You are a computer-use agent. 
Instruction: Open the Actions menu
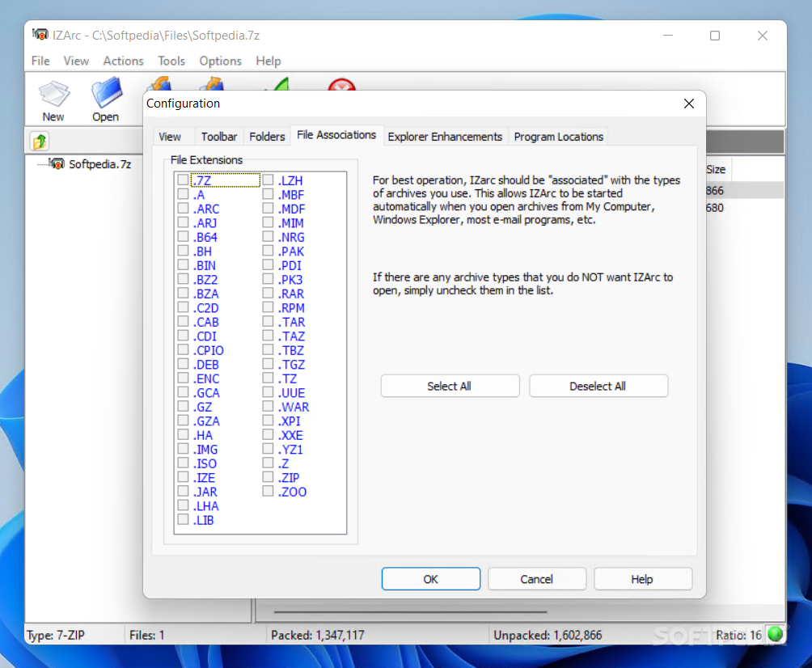point(123,61)
